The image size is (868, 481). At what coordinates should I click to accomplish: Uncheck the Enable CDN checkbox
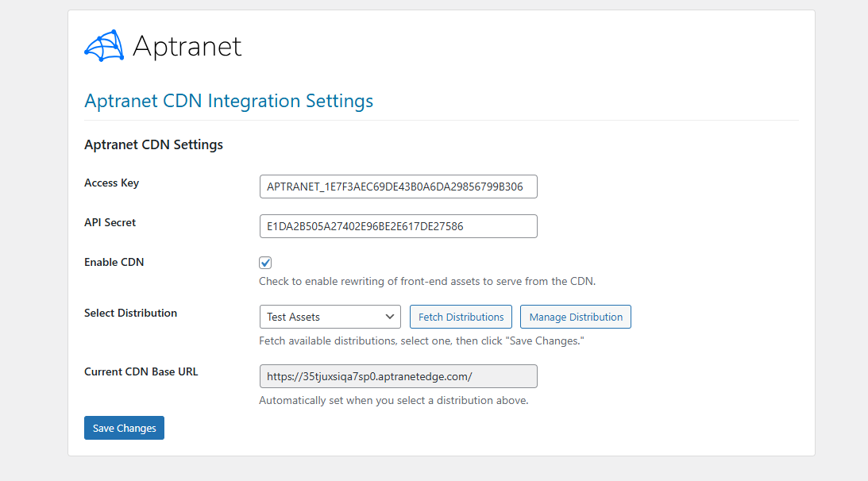pyautogui.click(x=265, y=263)
